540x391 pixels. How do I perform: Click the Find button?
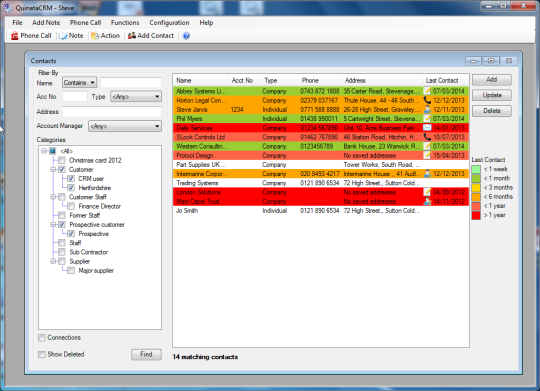pyautogui.click(x=146, y=354)
